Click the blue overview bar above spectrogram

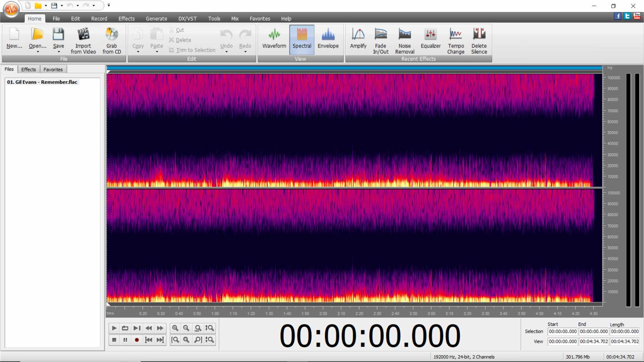354,68
